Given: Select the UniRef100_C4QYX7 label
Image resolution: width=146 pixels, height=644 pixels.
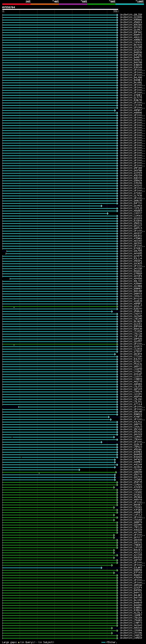Looking at the screenshot, I should click(x=131, y=314).
